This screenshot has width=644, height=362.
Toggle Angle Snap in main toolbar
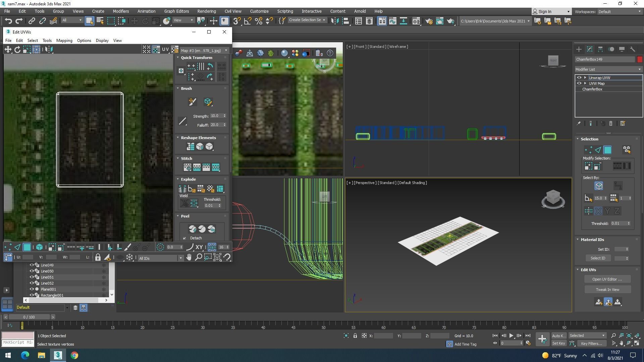point(248,21)
